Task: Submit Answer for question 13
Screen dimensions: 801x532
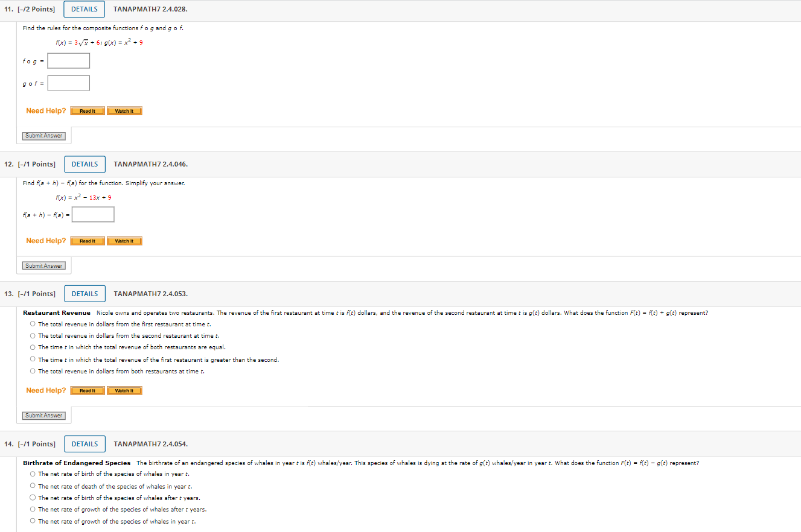Action: (44, 416)
